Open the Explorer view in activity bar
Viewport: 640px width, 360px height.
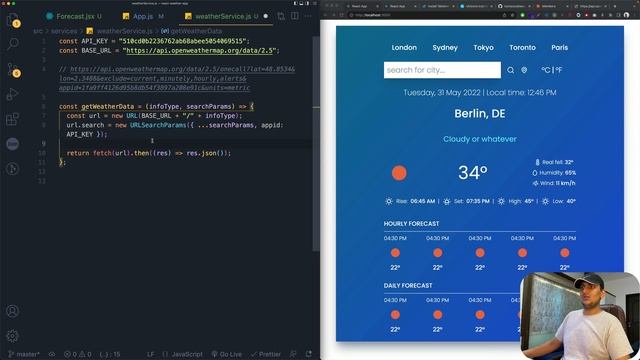13,20
